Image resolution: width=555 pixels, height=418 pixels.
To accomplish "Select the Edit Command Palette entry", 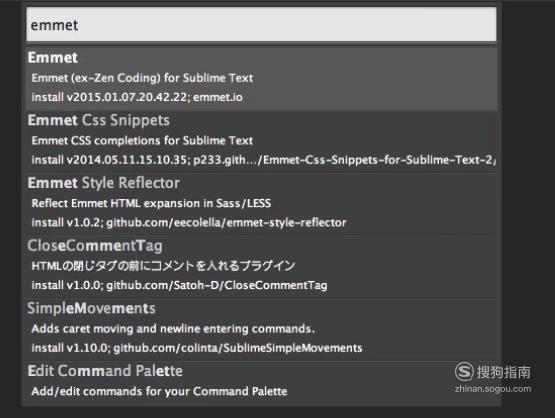I will tap(261, 383).
